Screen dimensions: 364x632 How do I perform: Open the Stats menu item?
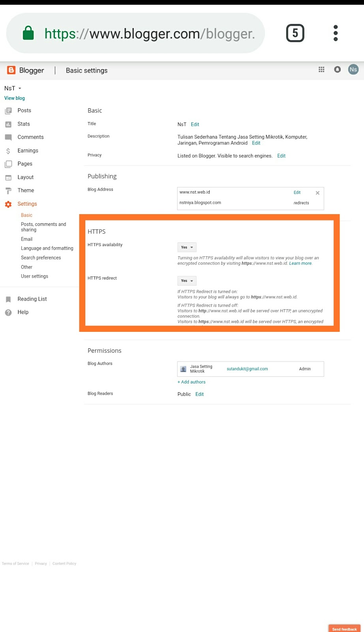[x=24, y=124]
